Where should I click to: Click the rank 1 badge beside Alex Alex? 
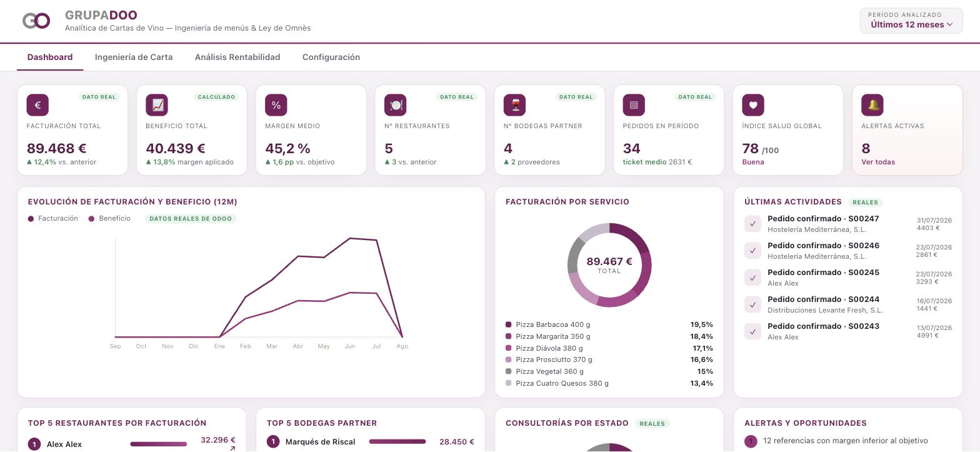(x=34, y=444)
